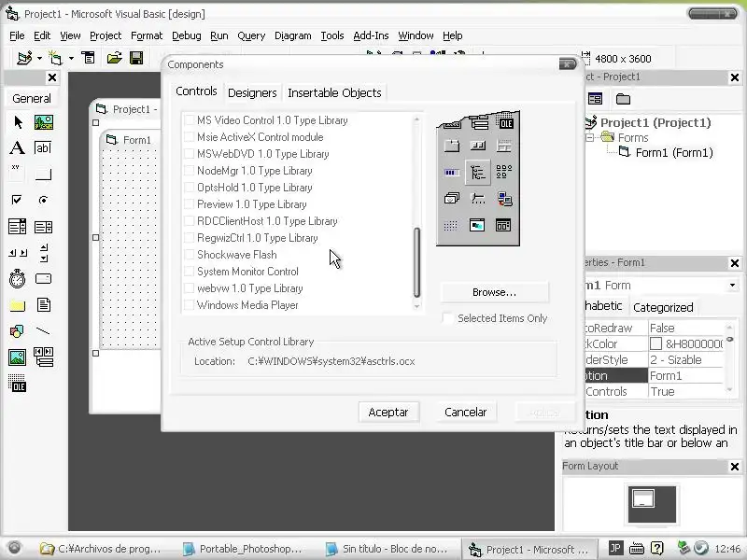Check NodeMgr 1.0 Type Library
This screenshot has width=747, height=560.
[x=190, y=171]
